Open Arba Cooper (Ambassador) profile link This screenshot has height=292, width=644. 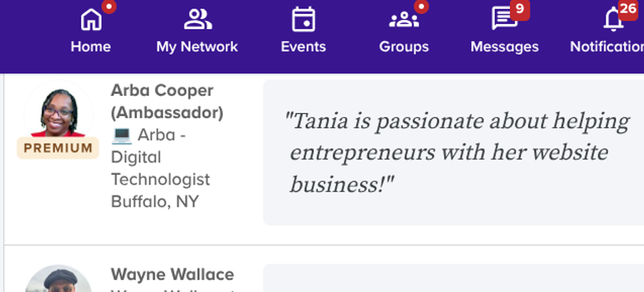click(167, 101)
